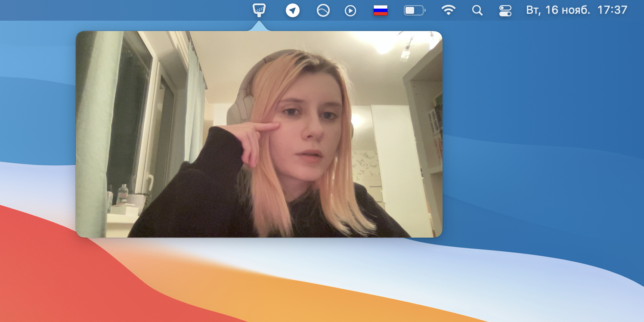Image resolution: width=644 pixels, height=322 pixels.
Task: Click the 17:37 clock time
Action: click(612, 10)
